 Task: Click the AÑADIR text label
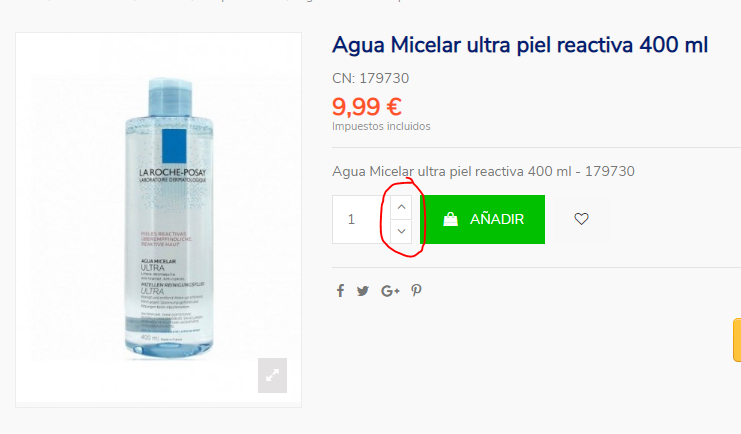click(x=497, y=219)
